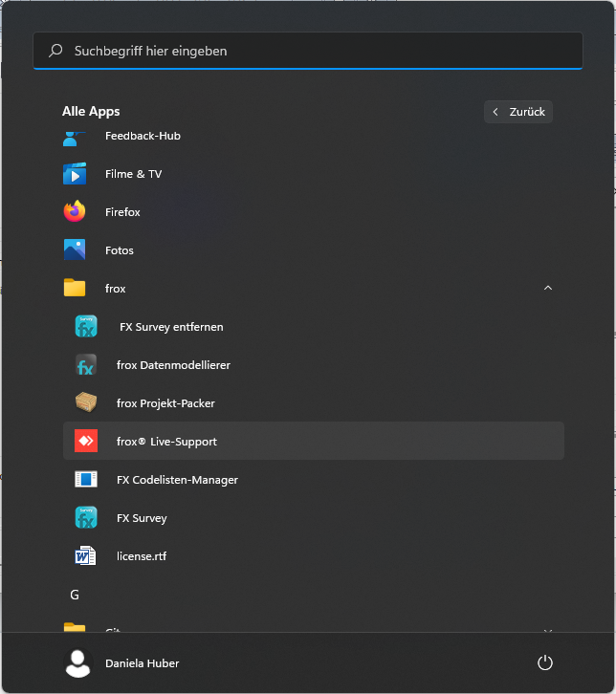Click the FX Survey entfernen icon

pos(86,327)
